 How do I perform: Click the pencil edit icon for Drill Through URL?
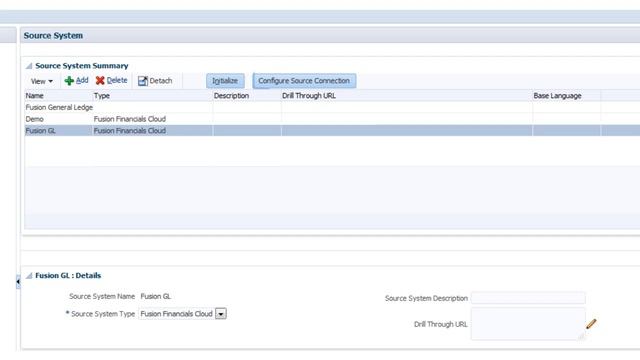591,324
